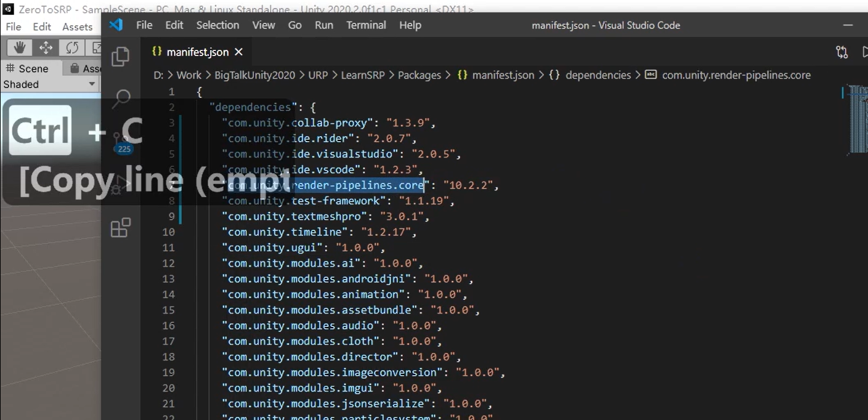The height and width of the screenshot is (420, 868).
Task: Click the LearnSRP breadcrumb segment
Action: click(x=362, y=75)
